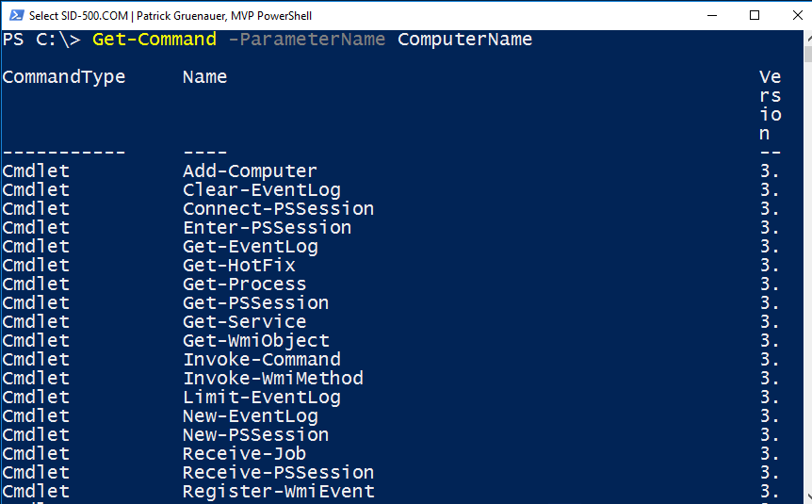The width and height of the screenshot is (812, 504).
Task: Select the Clear-EventLog cmdlet name
Action: coord(261,190)
